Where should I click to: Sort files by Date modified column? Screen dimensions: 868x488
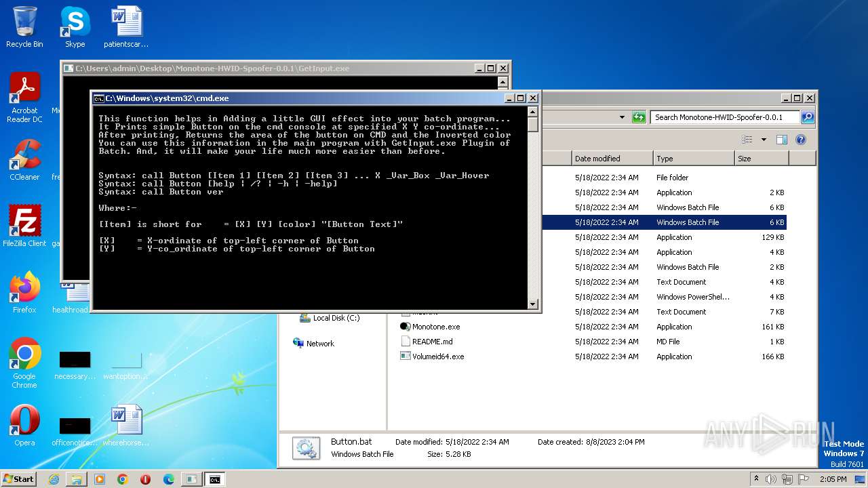tap(612, 159)
